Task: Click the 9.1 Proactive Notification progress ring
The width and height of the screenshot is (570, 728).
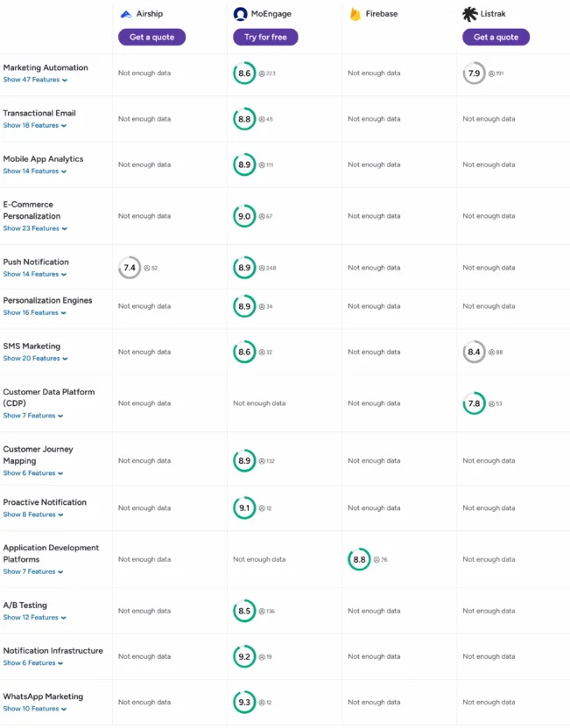Action: tap(244, 507)
